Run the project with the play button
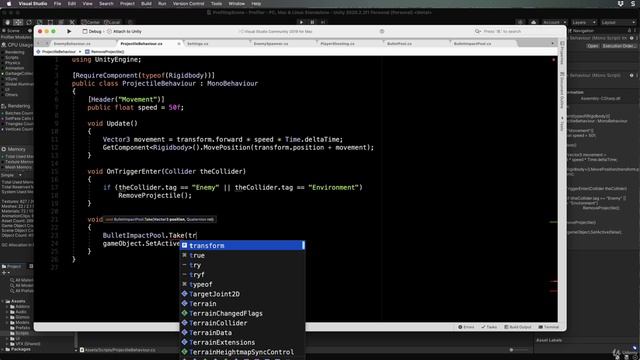 click(x=69, y=31)
